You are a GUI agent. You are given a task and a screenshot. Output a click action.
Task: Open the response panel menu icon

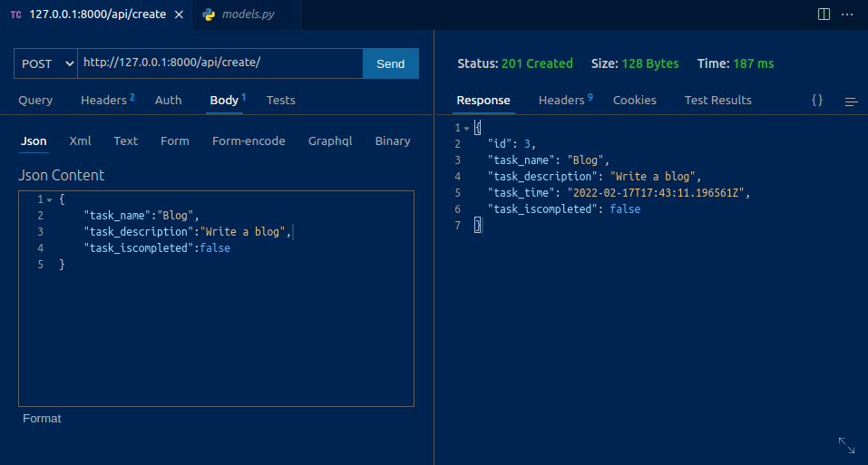pos(851,102)
